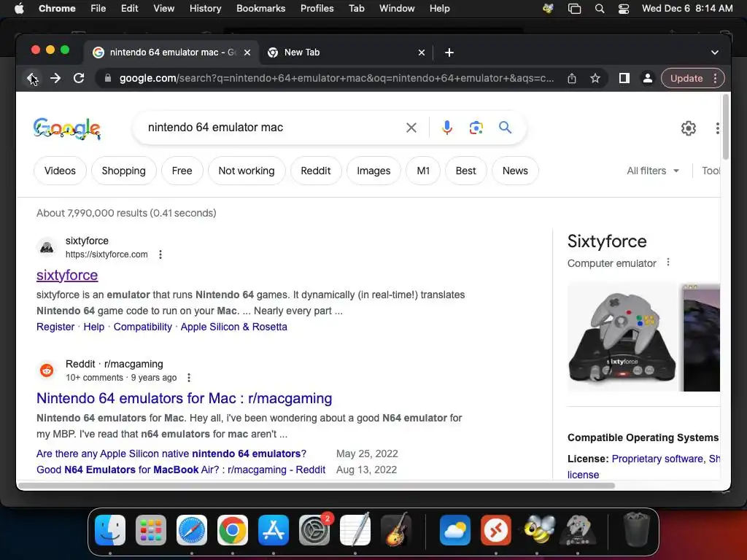Open the View menu in the menu bar
This screenshot has height=560, width=747.
[164, 9]
